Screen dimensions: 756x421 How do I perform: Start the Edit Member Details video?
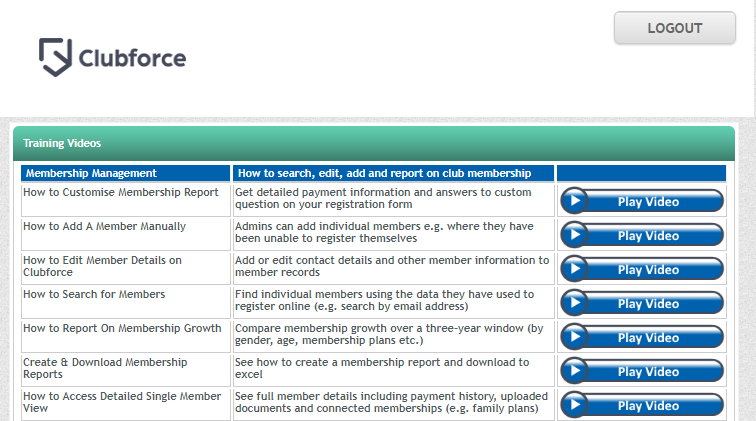tap(641, 269)
